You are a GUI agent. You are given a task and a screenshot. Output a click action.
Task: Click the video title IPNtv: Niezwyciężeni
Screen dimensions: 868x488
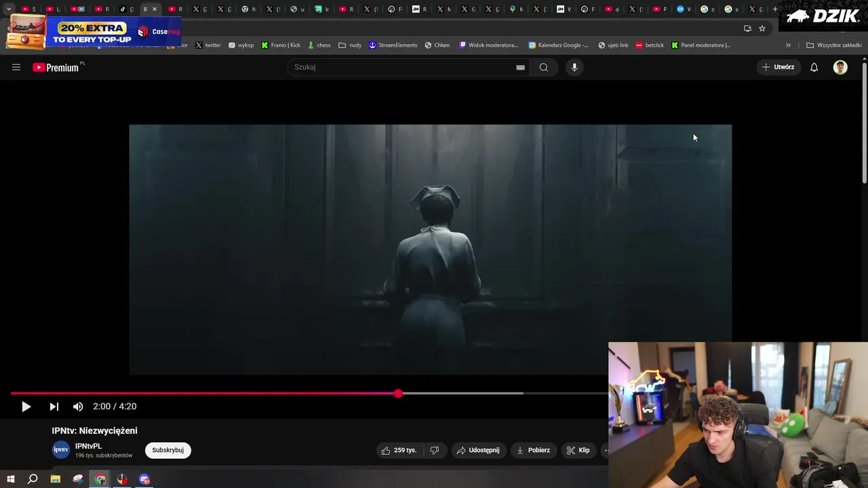94,430
